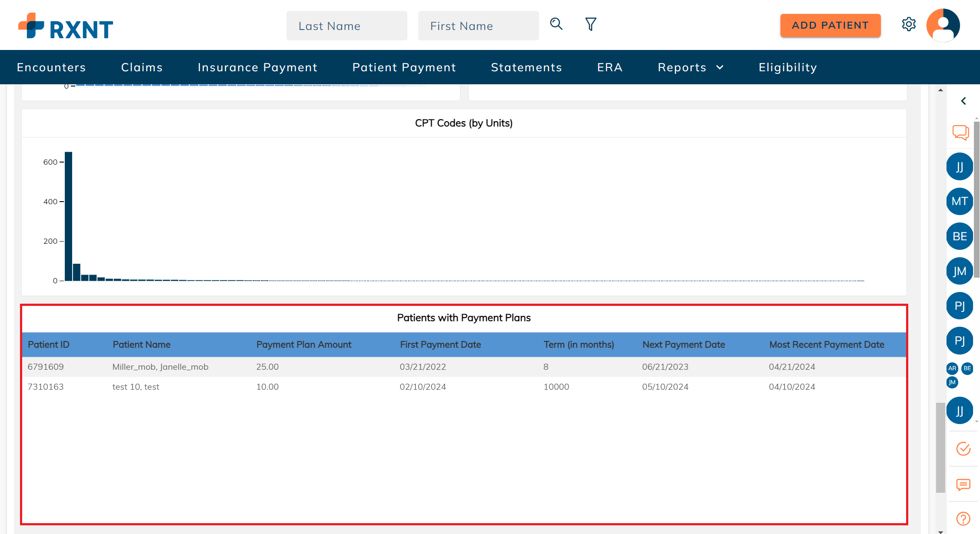
Task: Open the feedback message icon in sidebar
Action: [963, 484]
